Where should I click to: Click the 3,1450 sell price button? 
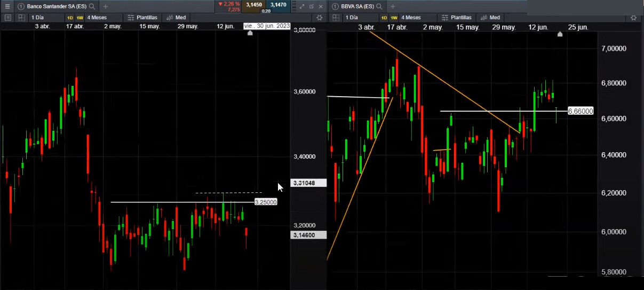click(254, 5)
